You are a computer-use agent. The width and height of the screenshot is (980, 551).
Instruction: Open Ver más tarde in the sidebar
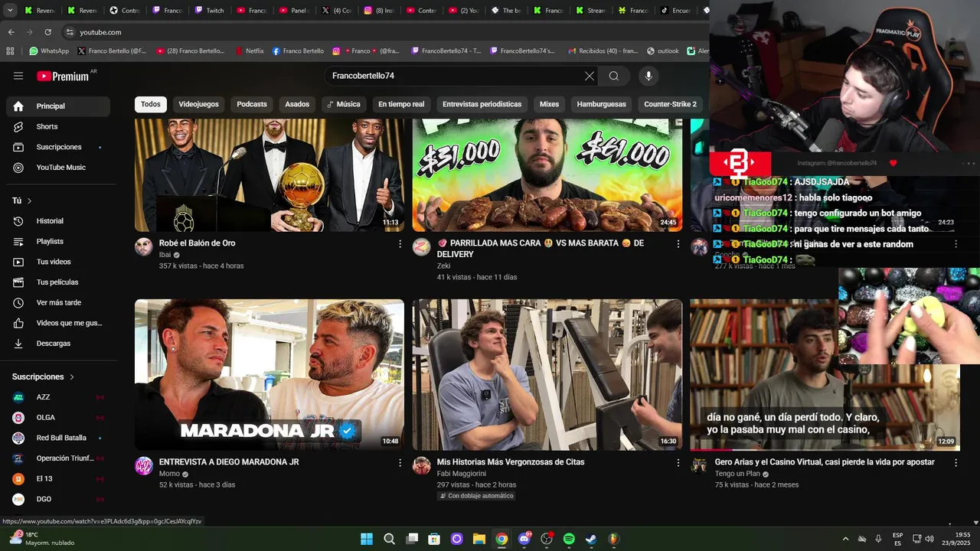point(58,302)
